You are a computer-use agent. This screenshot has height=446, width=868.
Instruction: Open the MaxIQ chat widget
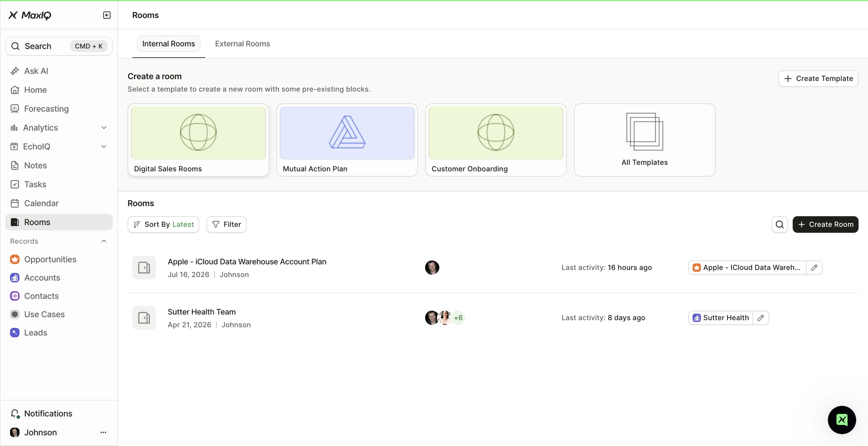coord(842,420)
